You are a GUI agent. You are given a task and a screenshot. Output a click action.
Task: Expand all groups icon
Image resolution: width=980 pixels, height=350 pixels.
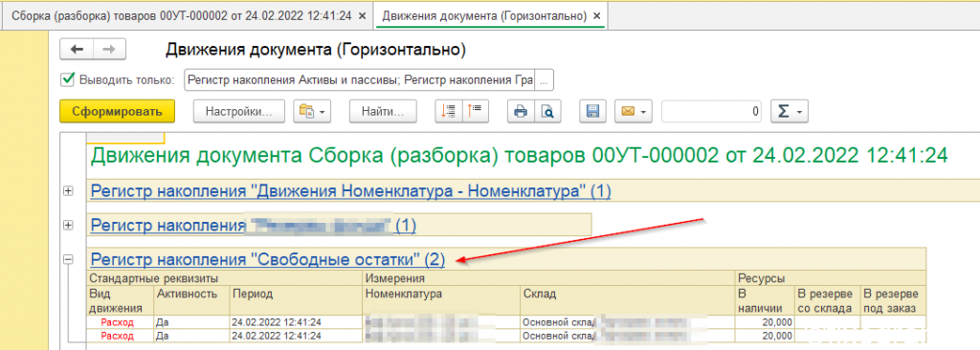[x=448, y=112]
